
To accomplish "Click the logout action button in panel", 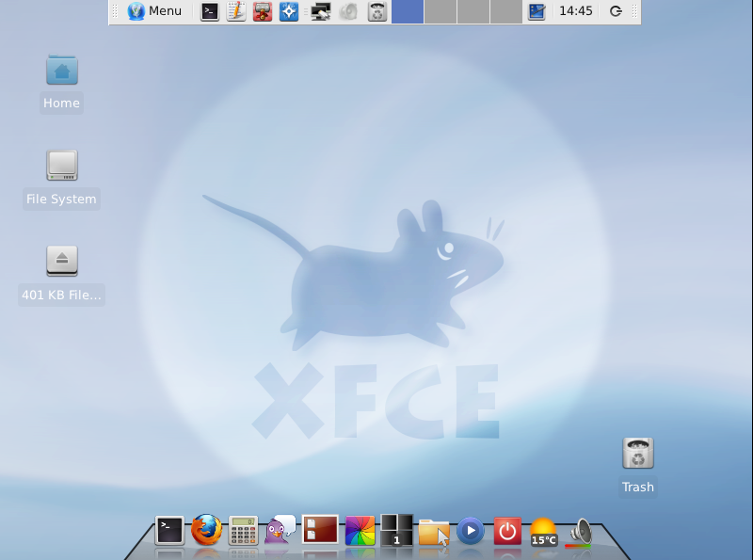I will pyautogui.click(x=616, y=11).
